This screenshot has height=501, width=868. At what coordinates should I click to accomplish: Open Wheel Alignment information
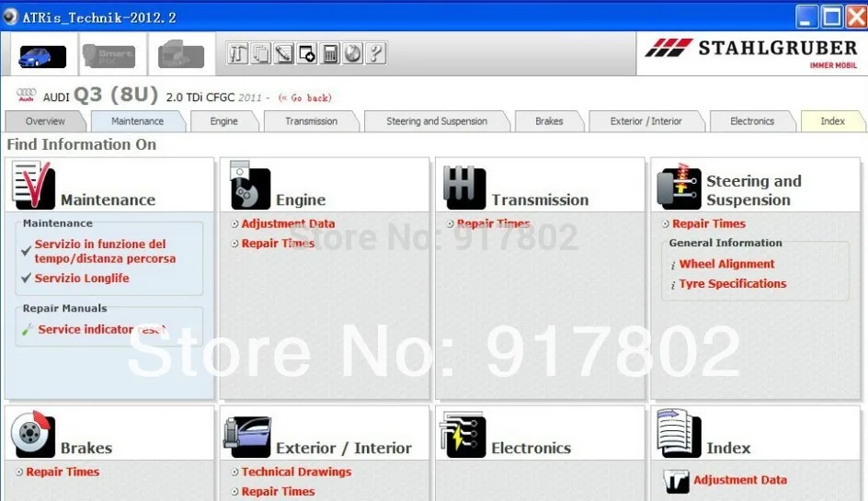(x=726, y=264)
